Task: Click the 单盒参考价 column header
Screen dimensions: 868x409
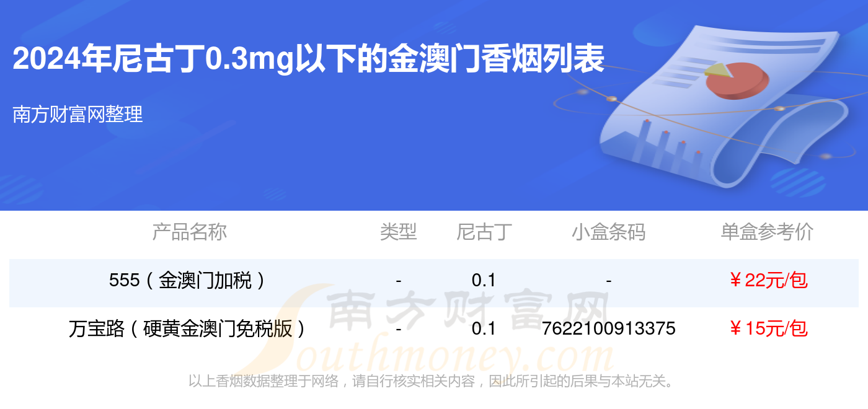Action: pos(768,232)
